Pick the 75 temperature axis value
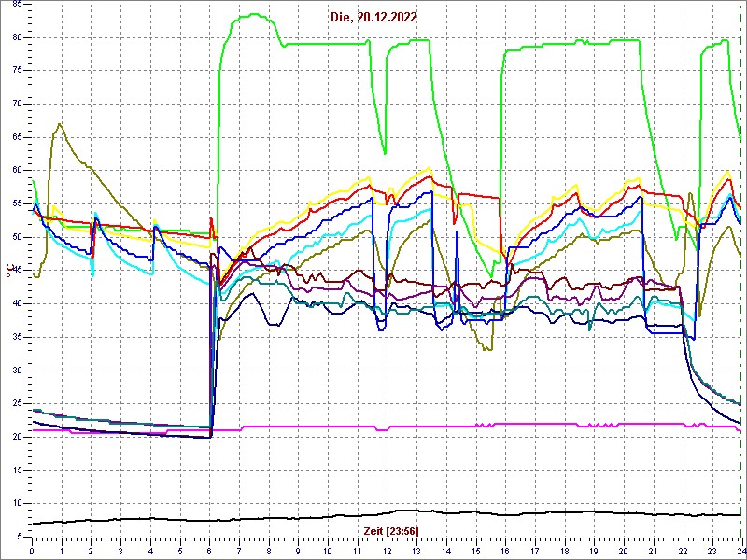Viewport: 747px width, 560px height. coord(16,71)
